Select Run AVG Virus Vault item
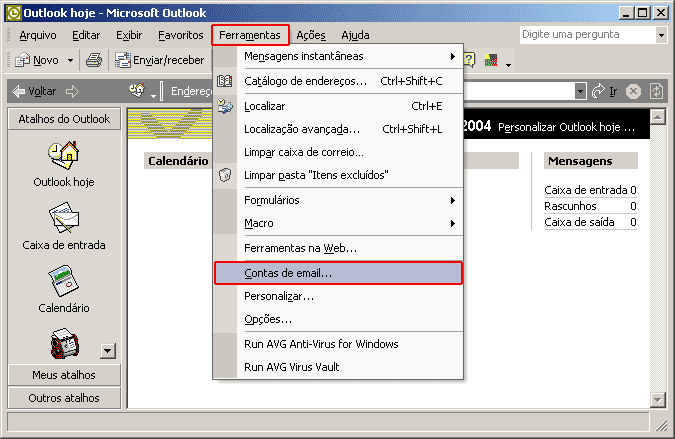675x439 pixels. tap(338, 367)
